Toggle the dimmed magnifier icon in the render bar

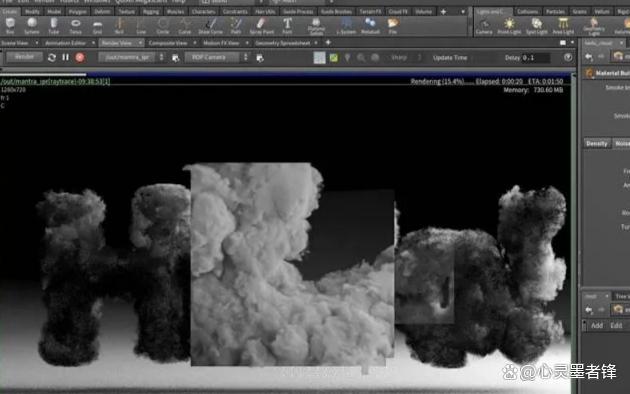point(361,58)
